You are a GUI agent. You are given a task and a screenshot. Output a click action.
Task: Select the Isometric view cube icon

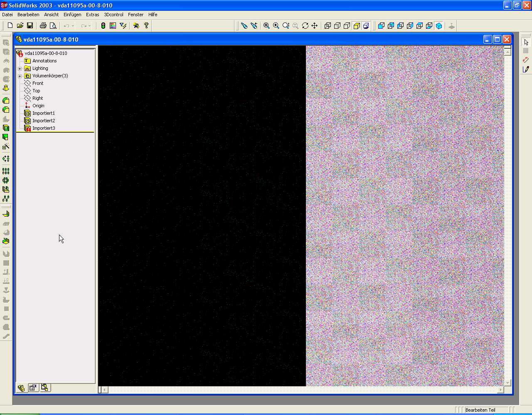pos(439,26)
